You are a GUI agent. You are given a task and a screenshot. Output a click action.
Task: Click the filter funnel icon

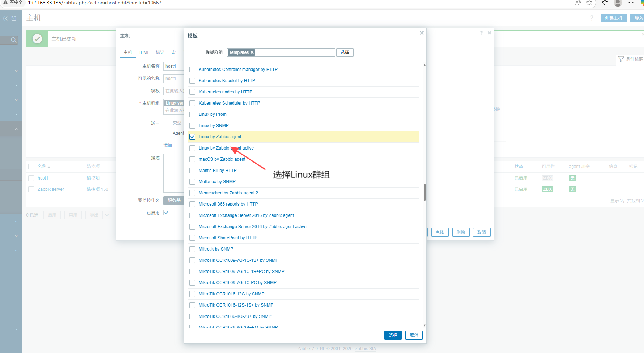click(x=621, y=59)
